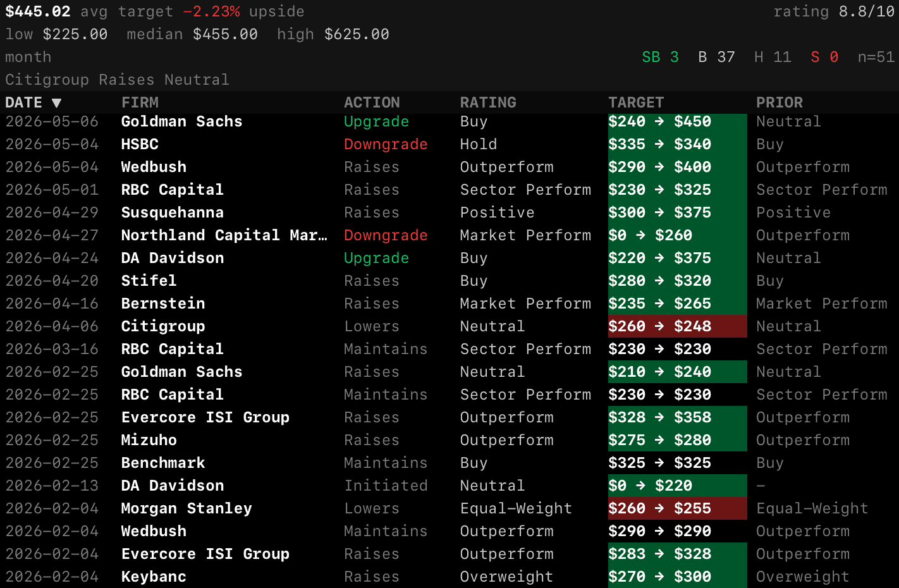Image resolution: width=899 pixels, height=588 pixels.
Task: Click the $235 → $265 target cell
Action: [x=678, y=303]
